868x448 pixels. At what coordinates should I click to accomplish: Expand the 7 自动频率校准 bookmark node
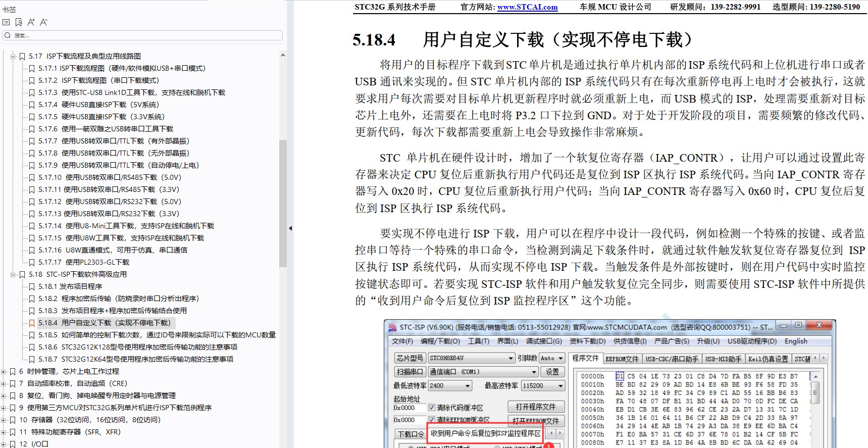(x=4, y=384)
